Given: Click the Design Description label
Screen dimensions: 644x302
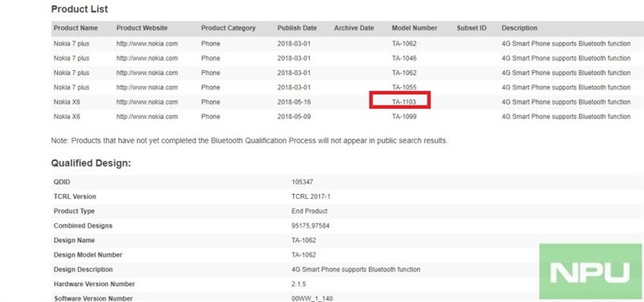Looking at the screenshot, I should tap(83, 270).
